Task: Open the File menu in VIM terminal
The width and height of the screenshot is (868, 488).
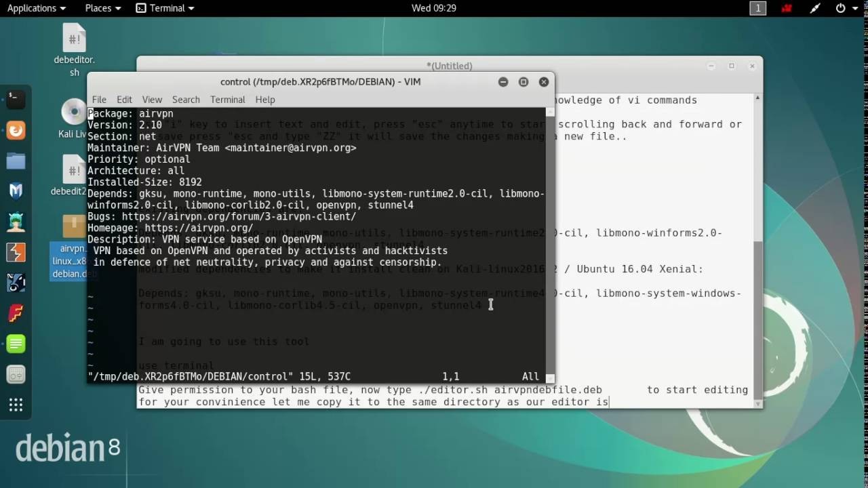Action: tap(99, 100)
